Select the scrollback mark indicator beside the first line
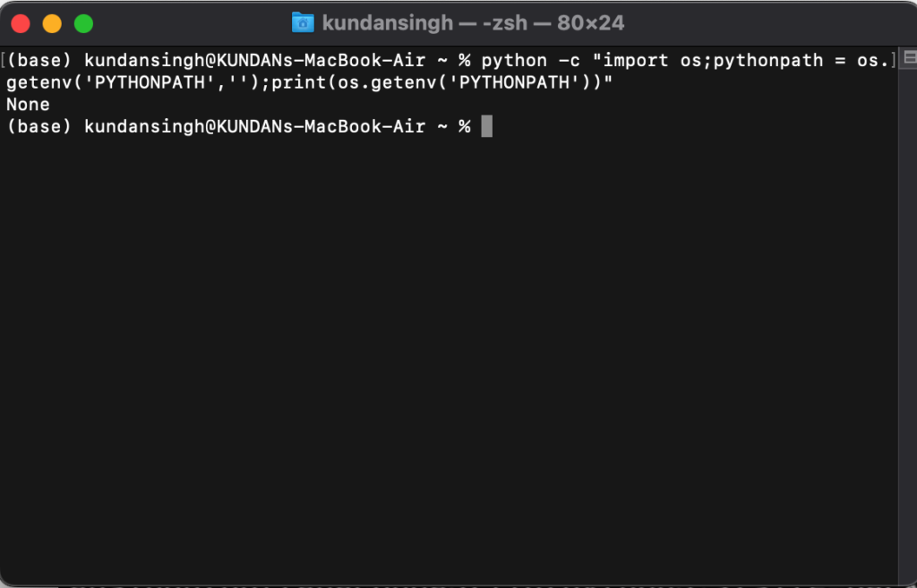The height and width of the screenshot is (588, 917). pos(5,61)
